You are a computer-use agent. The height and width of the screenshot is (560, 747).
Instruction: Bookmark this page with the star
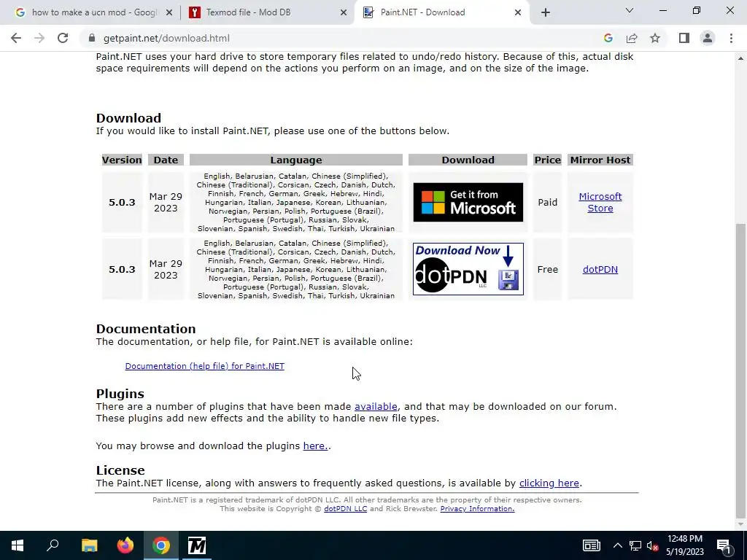[x=655, y=38]
